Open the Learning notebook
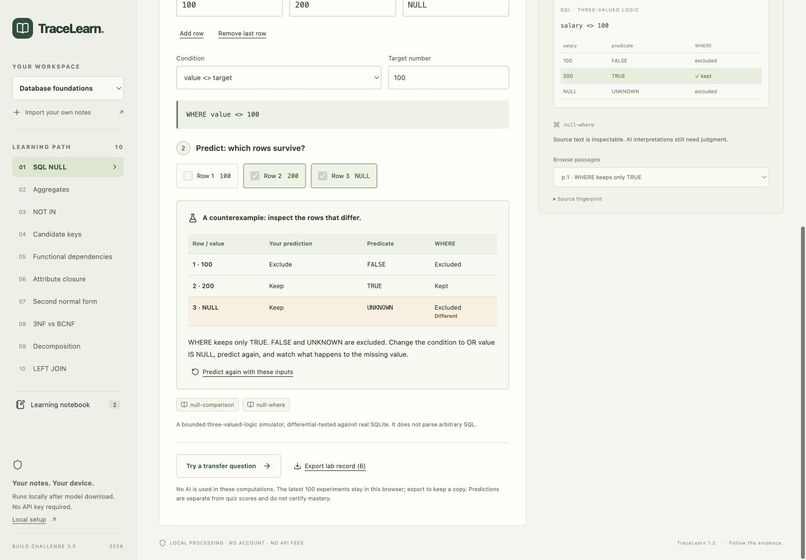Screen dimensions: 806x560 pyautogui.click(x=68, y=405)
